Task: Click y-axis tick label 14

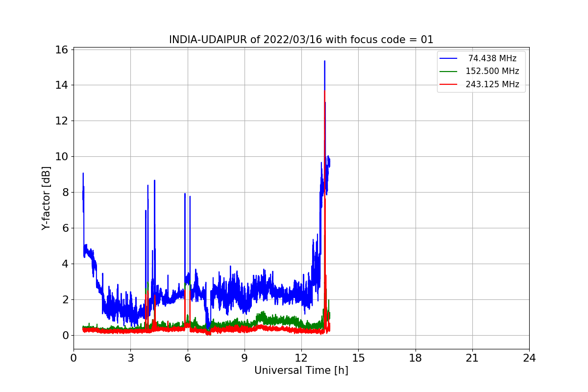Action: [x=62, y=85]
